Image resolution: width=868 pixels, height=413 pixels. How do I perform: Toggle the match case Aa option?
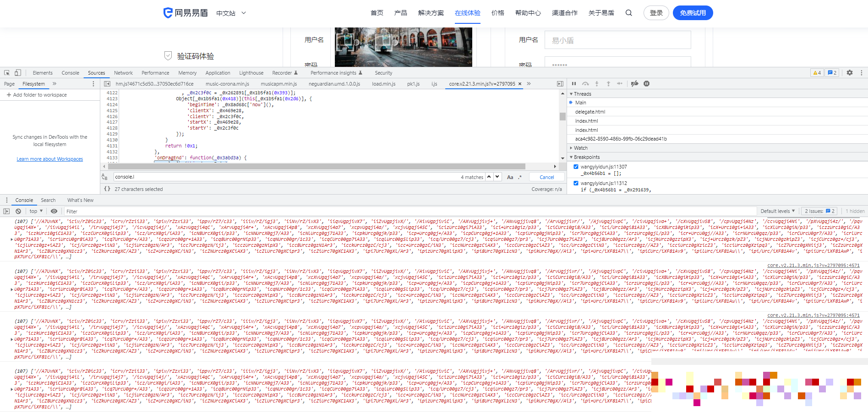click(510, 177)
